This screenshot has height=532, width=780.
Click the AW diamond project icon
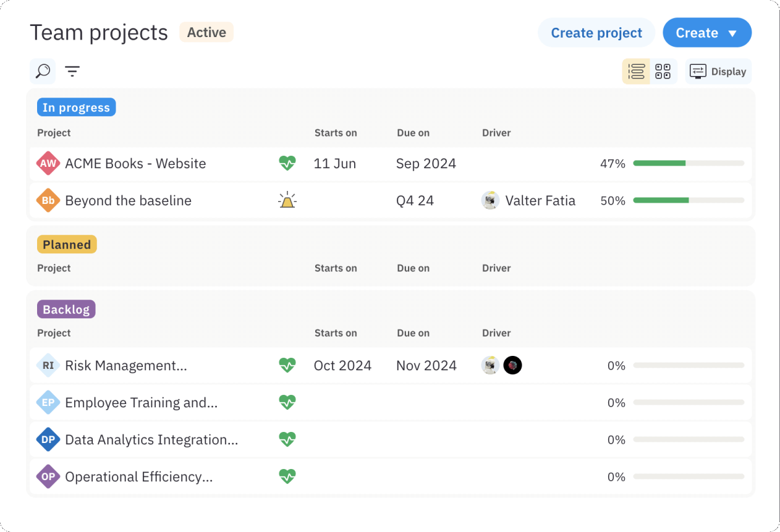[x=48, y=164]
